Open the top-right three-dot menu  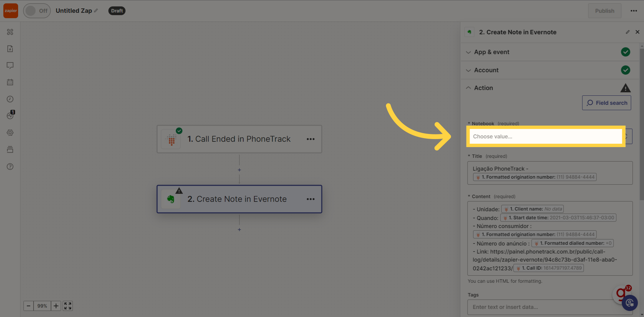tap(634, 11)
